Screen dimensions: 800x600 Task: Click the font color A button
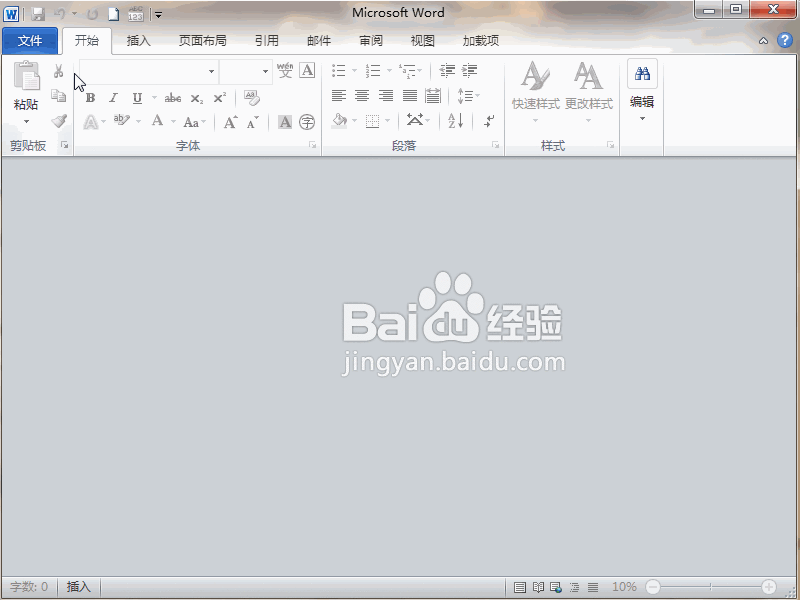158,121
